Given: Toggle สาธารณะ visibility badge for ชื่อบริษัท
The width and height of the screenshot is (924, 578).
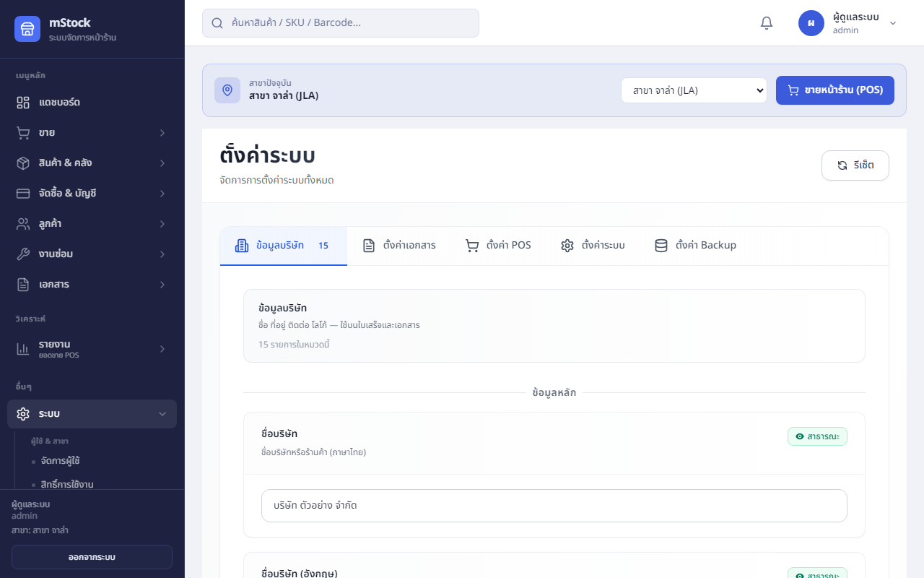Looking at the screenshot, I should tap(817, 436).
